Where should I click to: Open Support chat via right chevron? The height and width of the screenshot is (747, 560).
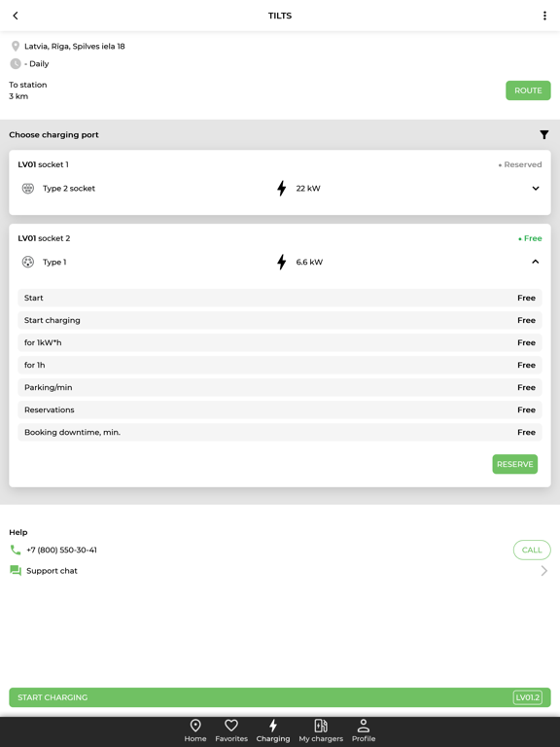click(x=543, y=571)
